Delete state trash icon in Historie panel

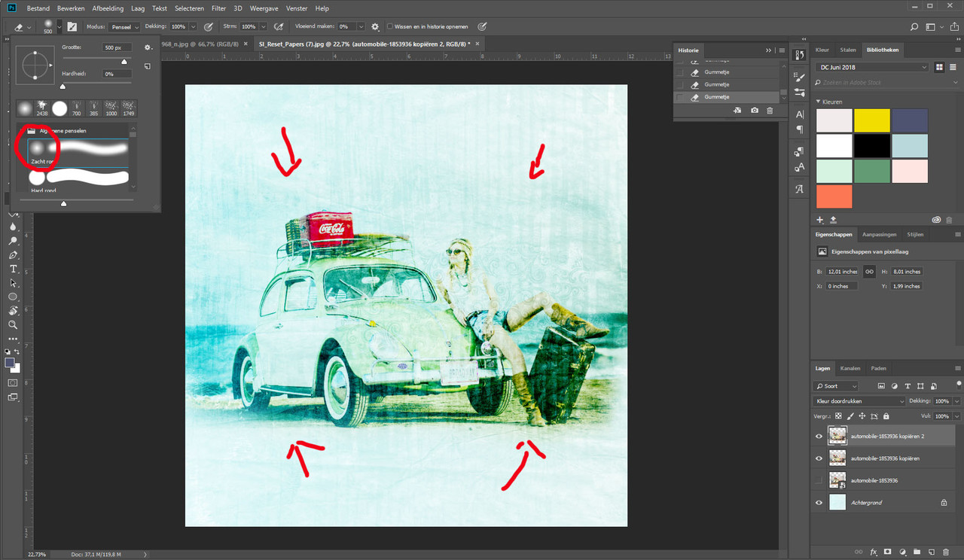pyautogui.click(x=770, y=111)
